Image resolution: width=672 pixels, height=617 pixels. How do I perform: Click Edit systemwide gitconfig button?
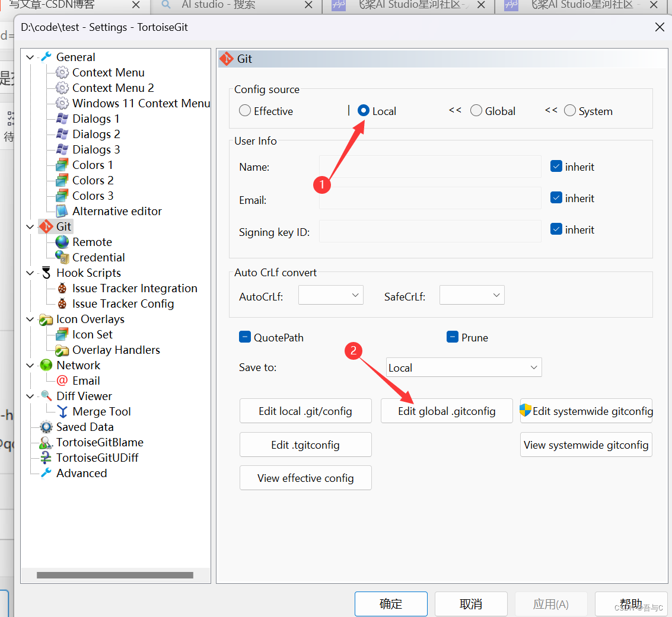click(x=586, y=411)
